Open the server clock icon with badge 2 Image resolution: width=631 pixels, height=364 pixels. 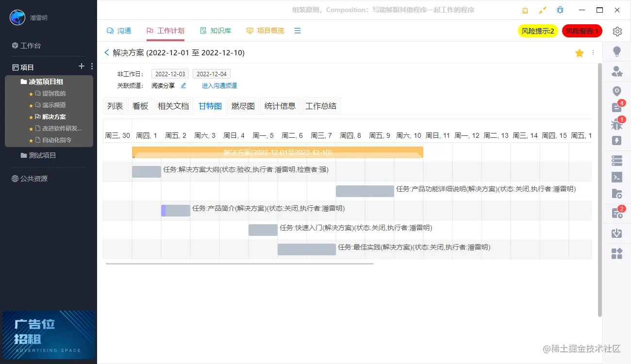tap(617, 213)
